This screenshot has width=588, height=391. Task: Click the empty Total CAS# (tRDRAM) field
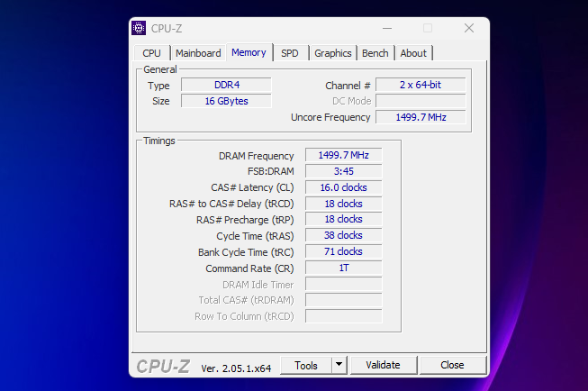[344, 300]
